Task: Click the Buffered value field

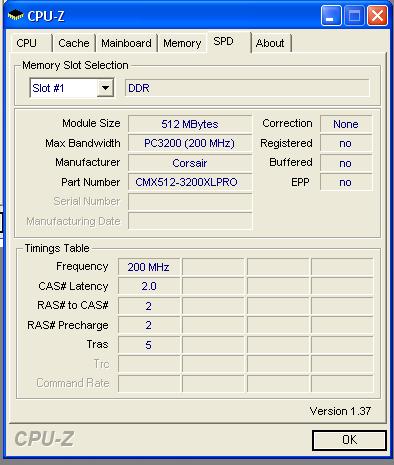Action: pos(346,163)
